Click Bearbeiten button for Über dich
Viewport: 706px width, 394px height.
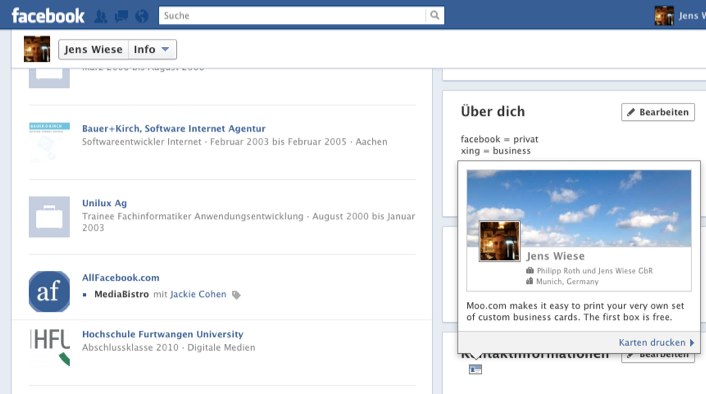click(658, 112)
